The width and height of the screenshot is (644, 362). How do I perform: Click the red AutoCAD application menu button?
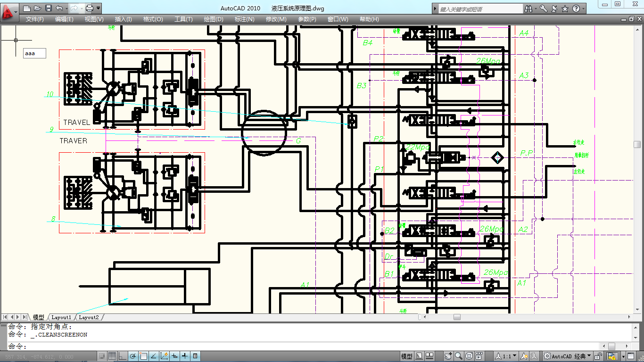8,11
